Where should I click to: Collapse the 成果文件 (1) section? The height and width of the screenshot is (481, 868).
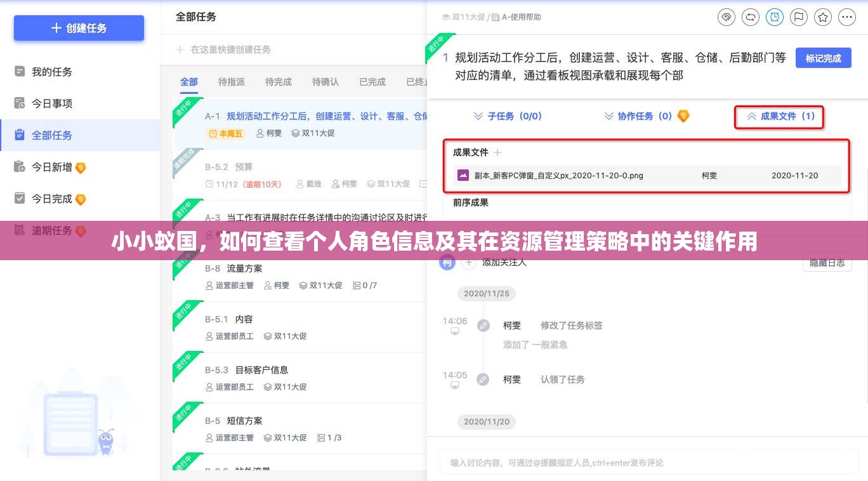click(x=780, y=116)
